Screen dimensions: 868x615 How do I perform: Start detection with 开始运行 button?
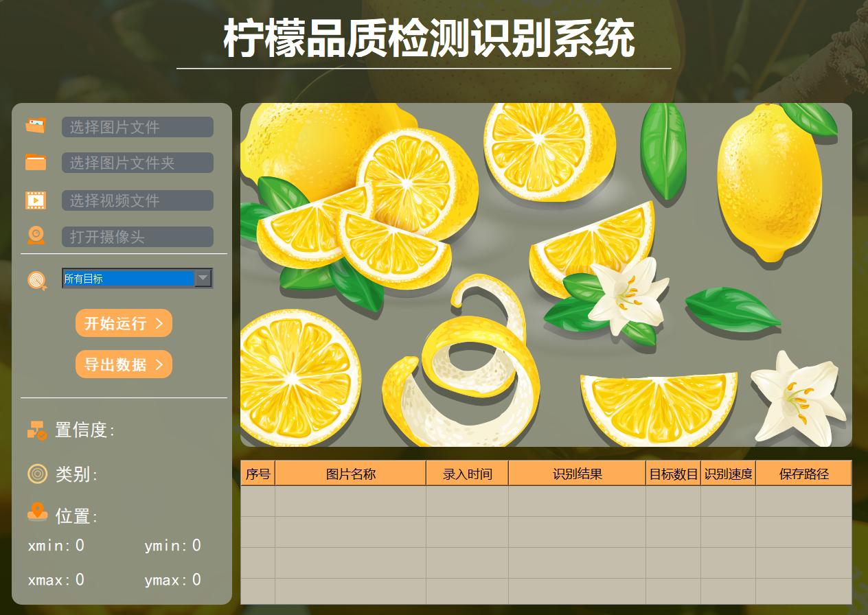coord(124,323)
